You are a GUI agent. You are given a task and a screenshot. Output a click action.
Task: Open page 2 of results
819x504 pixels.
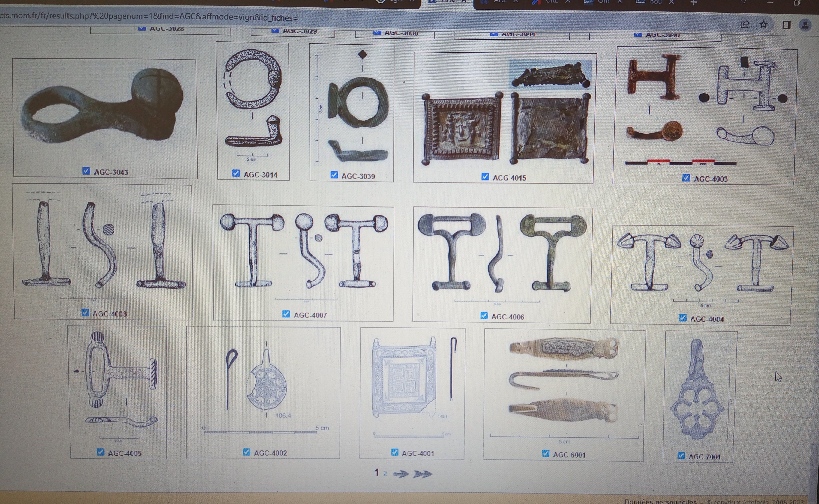tap(385, 474)
